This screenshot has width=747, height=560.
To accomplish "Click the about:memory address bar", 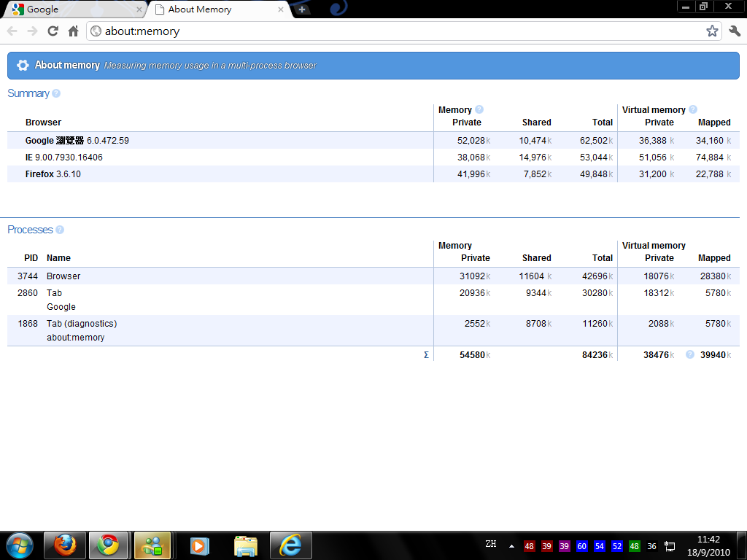I will [x=394, y=31].
